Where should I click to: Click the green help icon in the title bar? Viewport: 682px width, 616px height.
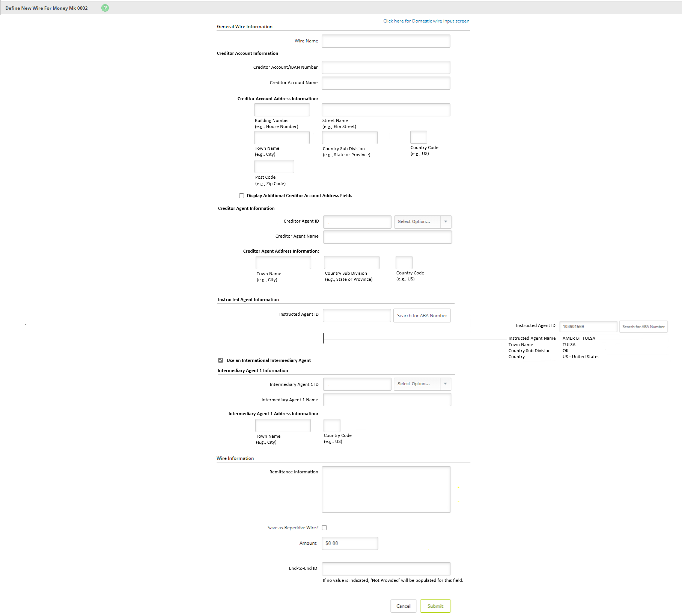[x=105, y=8]
